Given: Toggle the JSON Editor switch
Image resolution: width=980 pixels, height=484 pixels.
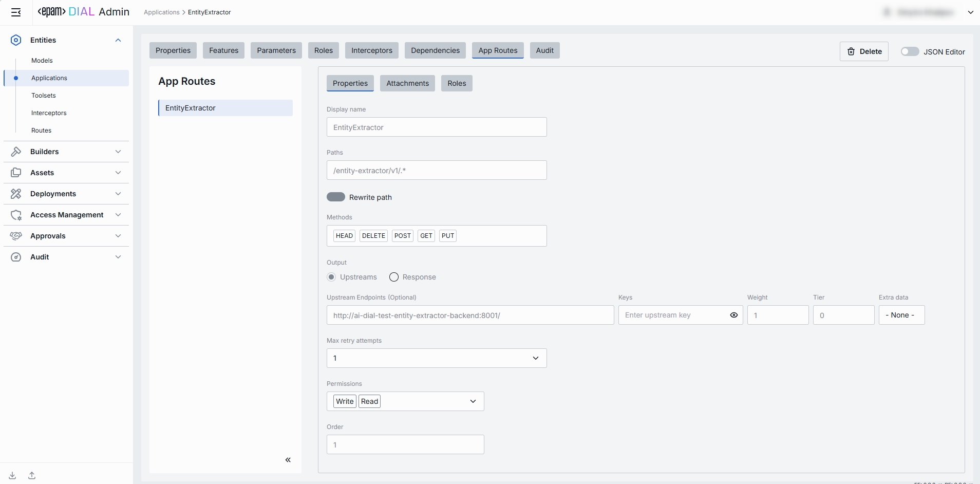Looking at the screenshot, I should [910, 51].
